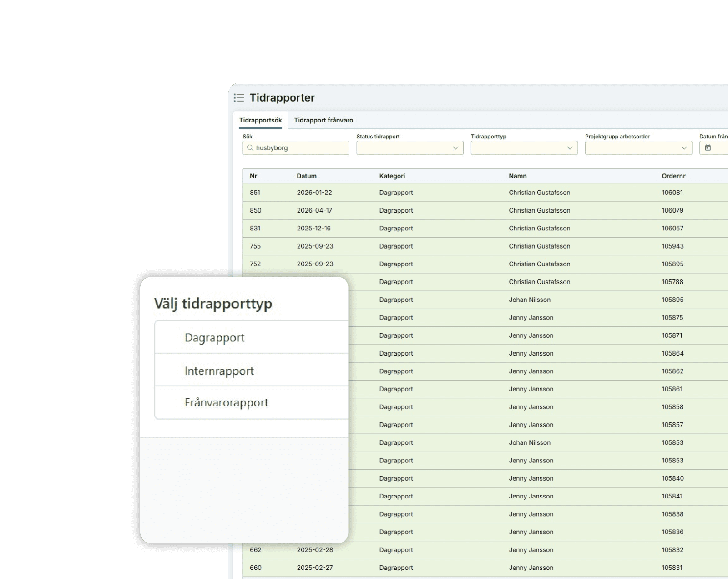Click date 2025-02-27 in the table
The width and height of the screenshot is (728, 579).
pyautogui.click(x=315, y=568)
